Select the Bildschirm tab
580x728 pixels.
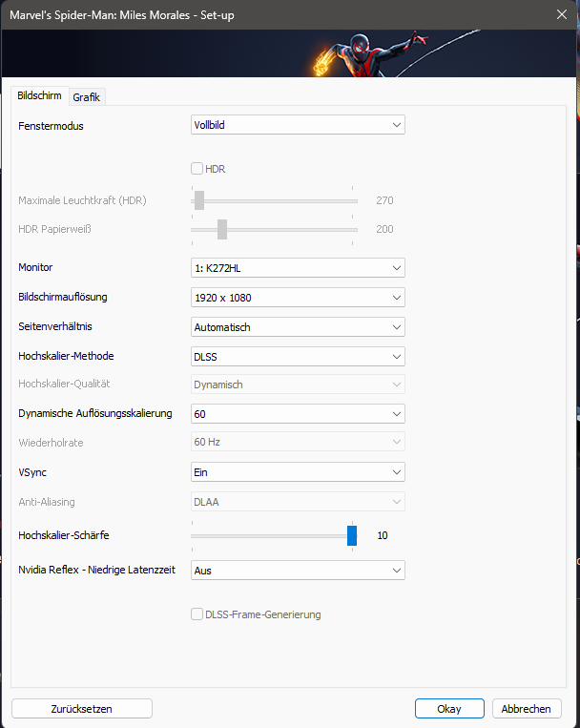click(x=39, y=95)
